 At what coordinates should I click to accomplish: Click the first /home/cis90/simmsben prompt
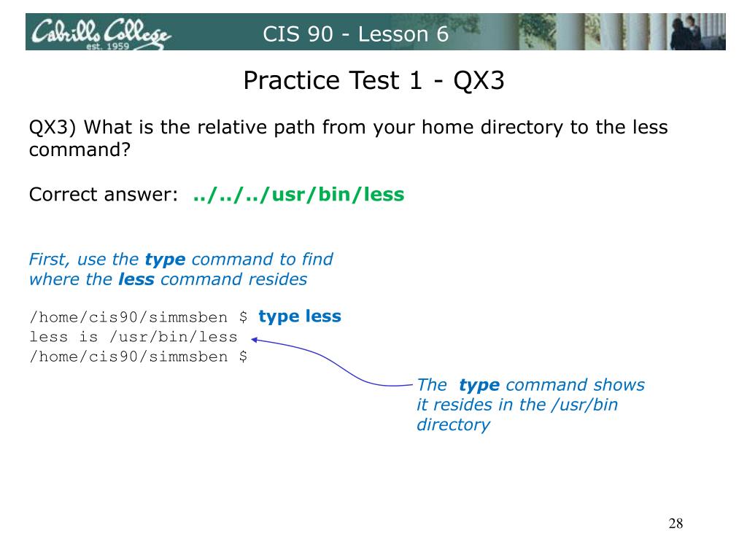tap(128, 317)
